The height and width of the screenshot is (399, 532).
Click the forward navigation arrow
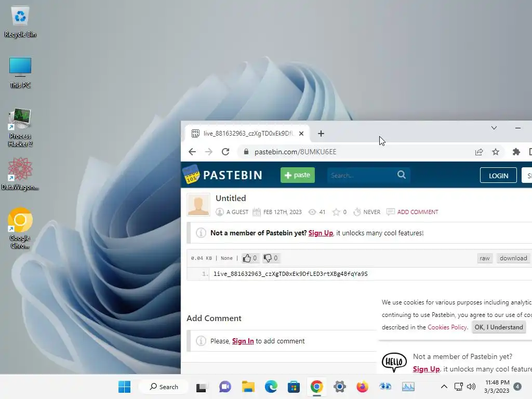[x=209, y=152]
